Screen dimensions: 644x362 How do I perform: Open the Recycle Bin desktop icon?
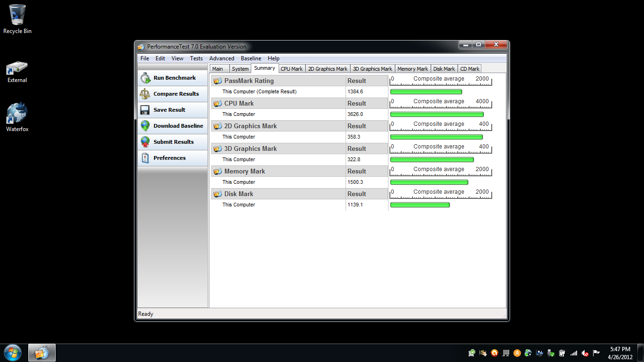tap(17, 19)
